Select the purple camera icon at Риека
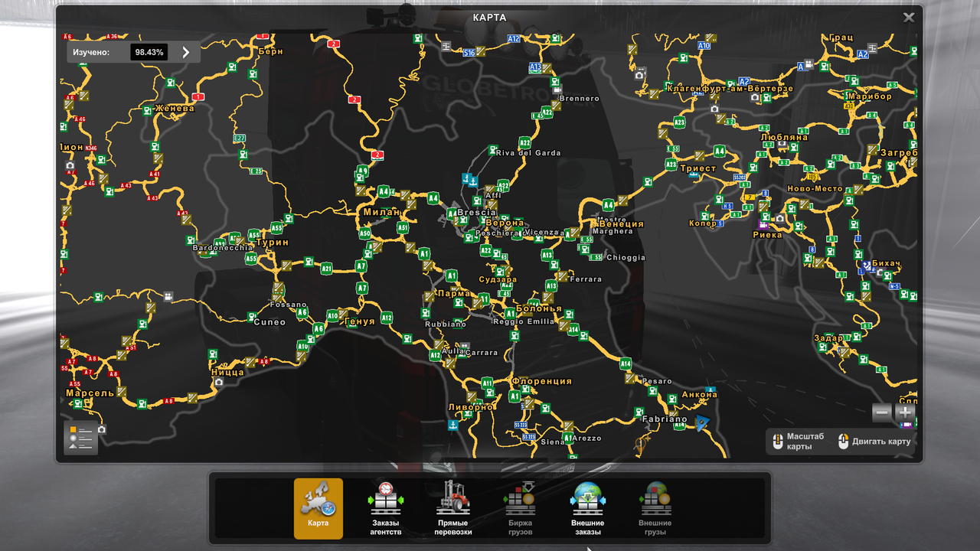This screenshot has width=980, height=551. pos(763,225)
